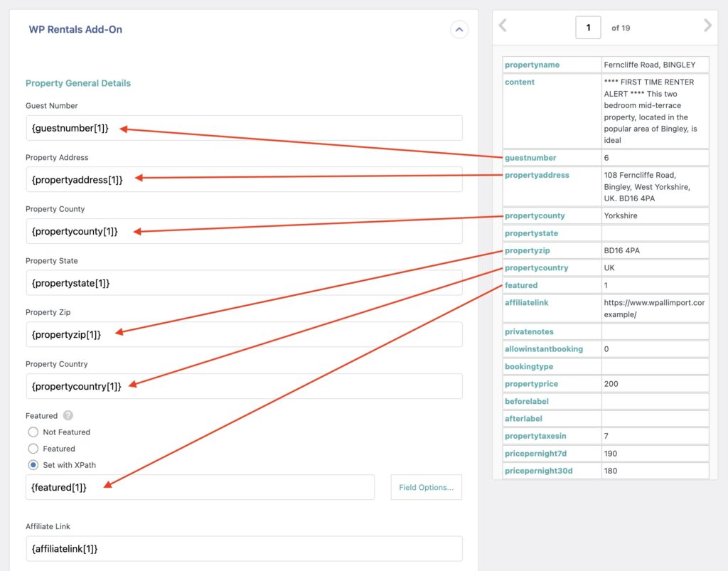This screenshot has width=728, height=571.
Task: Click the Property State input field
Action: click(x=245, y=282)
